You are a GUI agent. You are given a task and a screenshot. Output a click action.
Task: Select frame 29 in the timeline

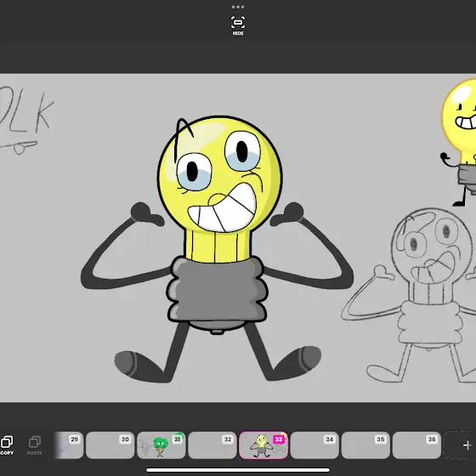(x=69, y=445)
